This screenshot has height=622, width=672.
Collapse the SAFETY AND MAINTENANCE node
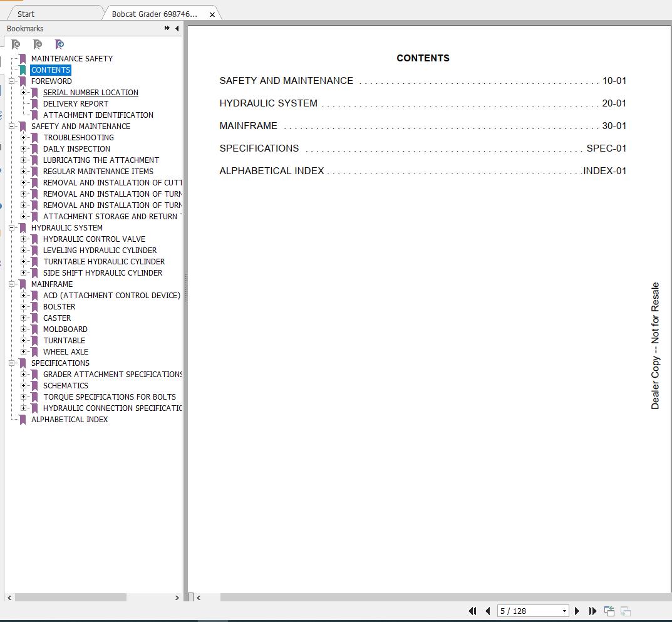[11, 126]
